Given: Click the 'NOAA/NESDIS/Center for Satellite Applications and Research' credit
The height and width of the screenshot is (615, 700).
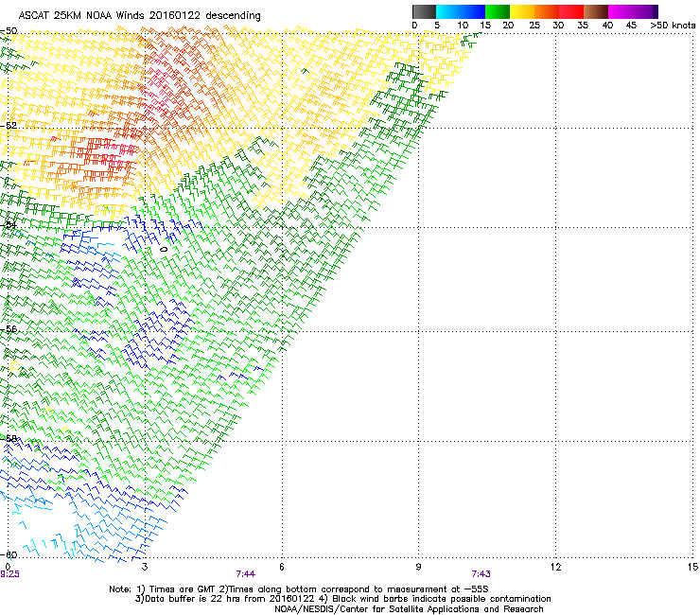Looking at the screenshot, I should pyautogui.click(x=409, y=609).
